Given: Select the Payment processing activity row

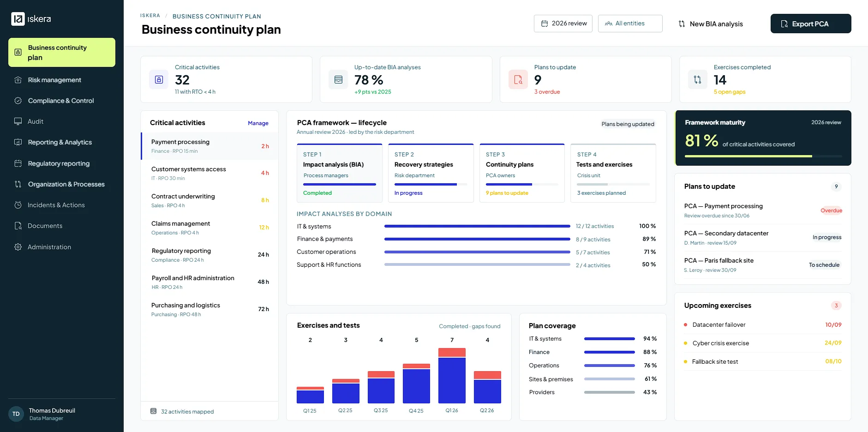Looking at the screenshot, I should tap(210, 146).
